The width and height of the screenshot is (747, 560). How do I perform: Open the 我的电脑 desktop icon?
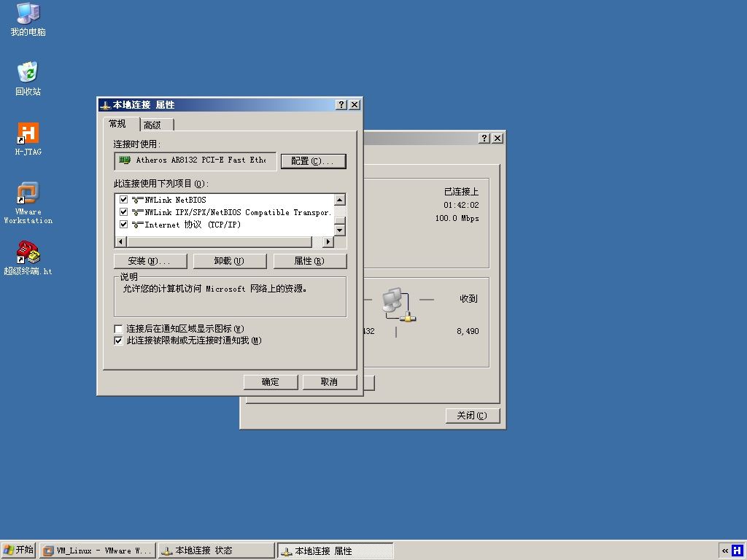28,20
